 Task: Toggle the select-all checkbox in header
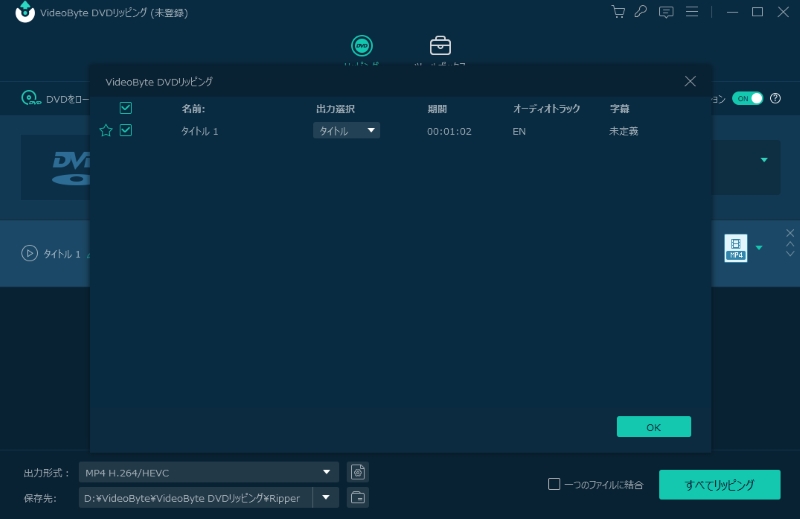126,108
